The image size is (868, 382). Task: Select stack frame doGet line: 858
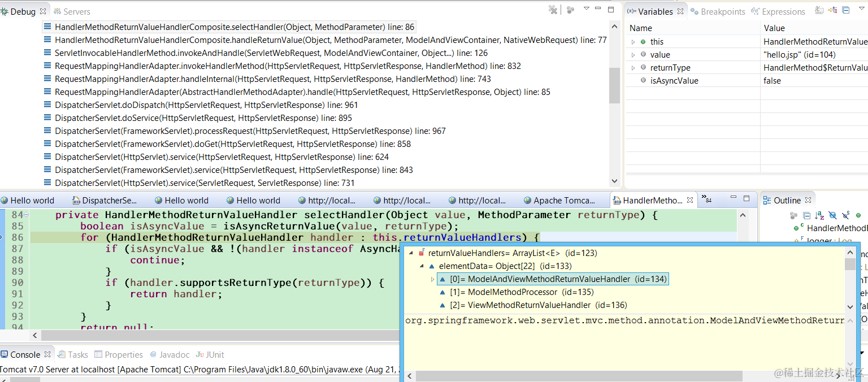click(227, 144)
